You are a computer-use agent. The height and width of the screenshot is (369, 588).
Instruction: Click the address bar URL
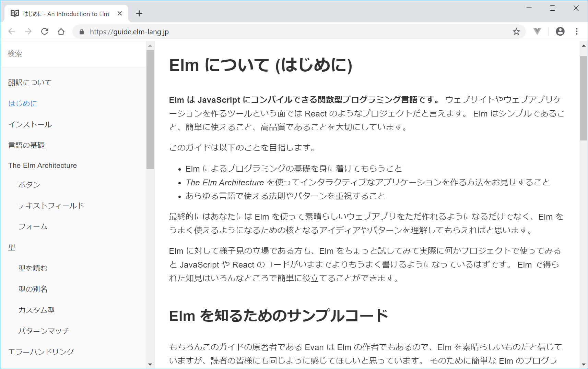click(x=129, y=32)
